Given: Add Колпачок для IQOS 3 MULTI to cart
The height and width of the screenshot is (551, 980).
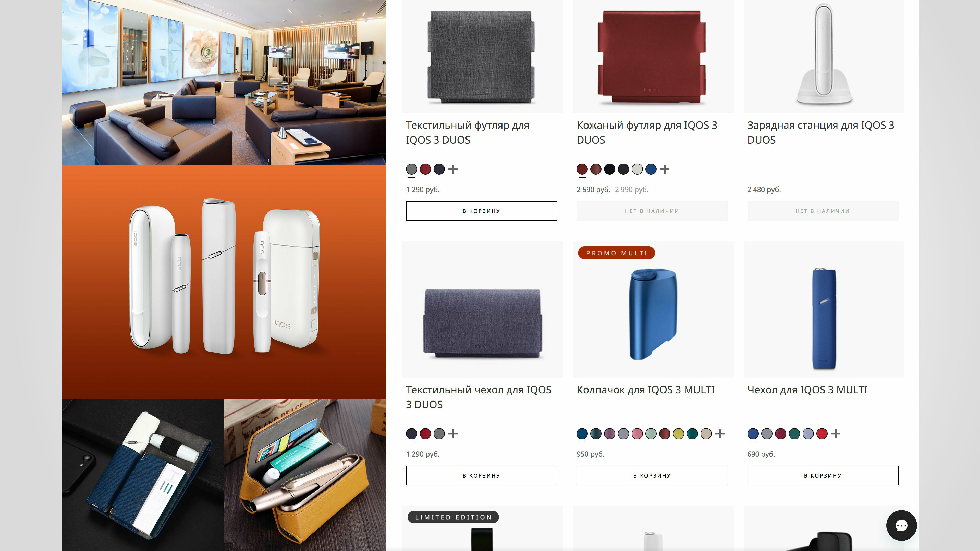Looking at the screenshot, I should click(x=652, y=475).
